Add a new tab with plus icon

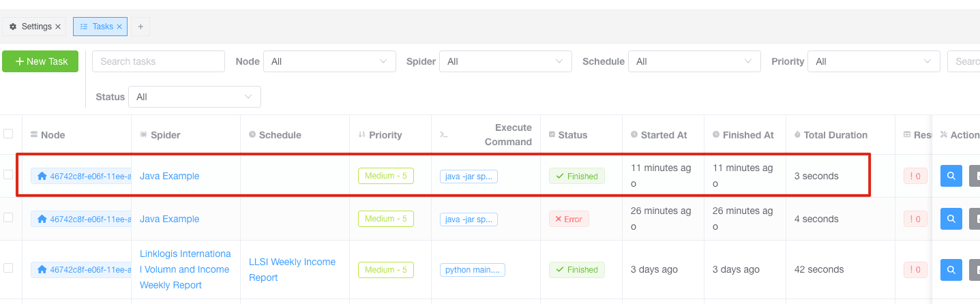click(140, 27)
